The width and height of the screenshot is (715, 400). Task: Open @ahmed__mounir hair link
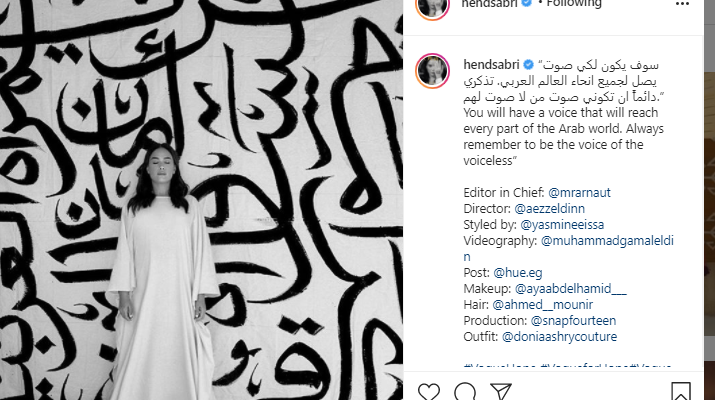pyautogui.click(x=543, y=305)
